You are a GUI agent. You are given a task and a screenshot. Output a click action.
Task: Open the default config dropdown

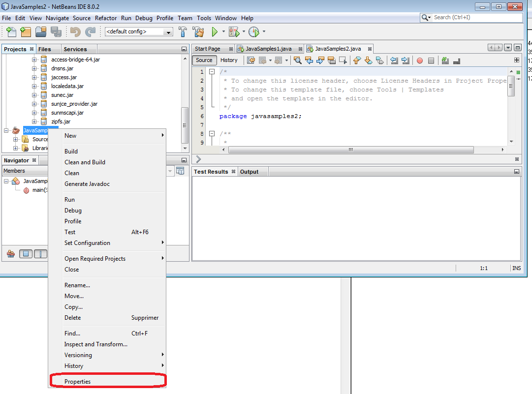(x=139, y=32)
